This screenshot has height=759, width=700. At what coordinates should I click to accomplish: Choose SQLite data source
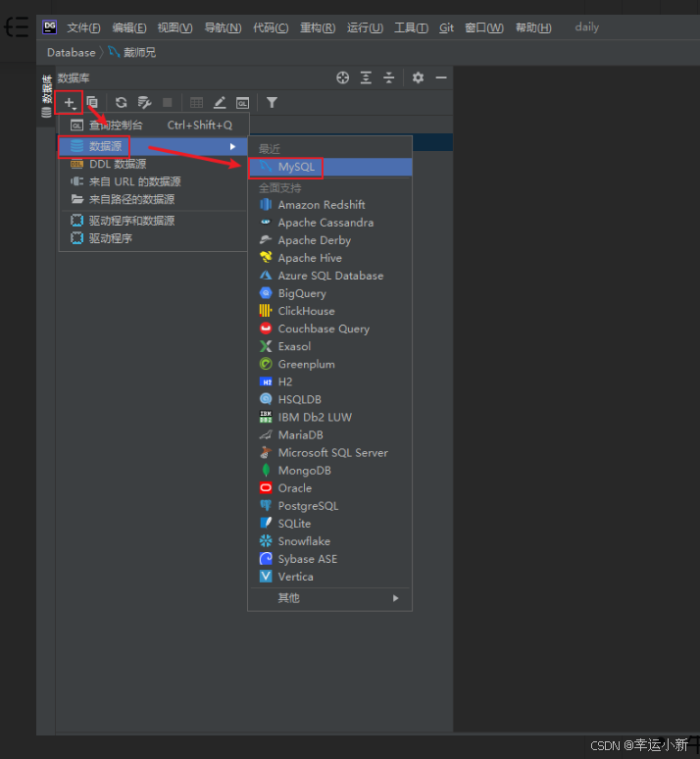[x=330, y=524]
